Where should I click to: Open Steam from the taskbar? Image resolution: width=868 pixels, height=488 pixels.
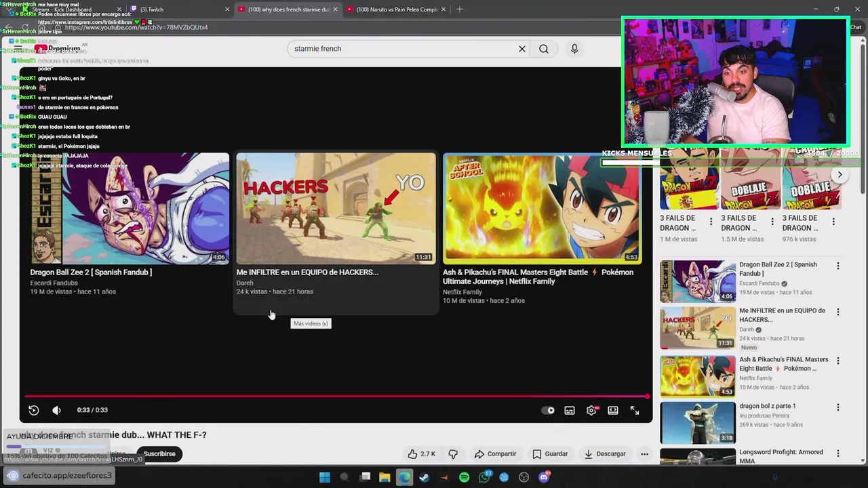tap(425, 477)
